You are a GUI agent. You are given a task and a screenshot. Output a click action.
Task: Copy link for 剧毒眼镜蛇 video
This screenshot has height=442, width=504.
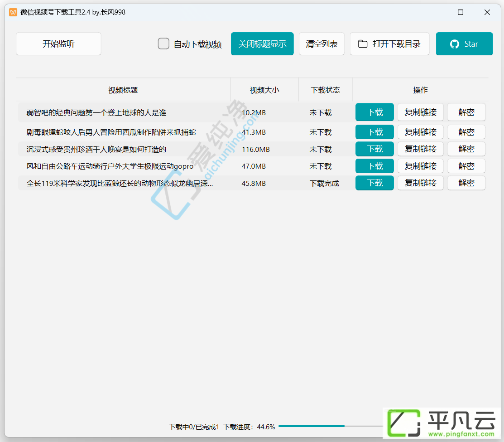[x=420, y=132]
